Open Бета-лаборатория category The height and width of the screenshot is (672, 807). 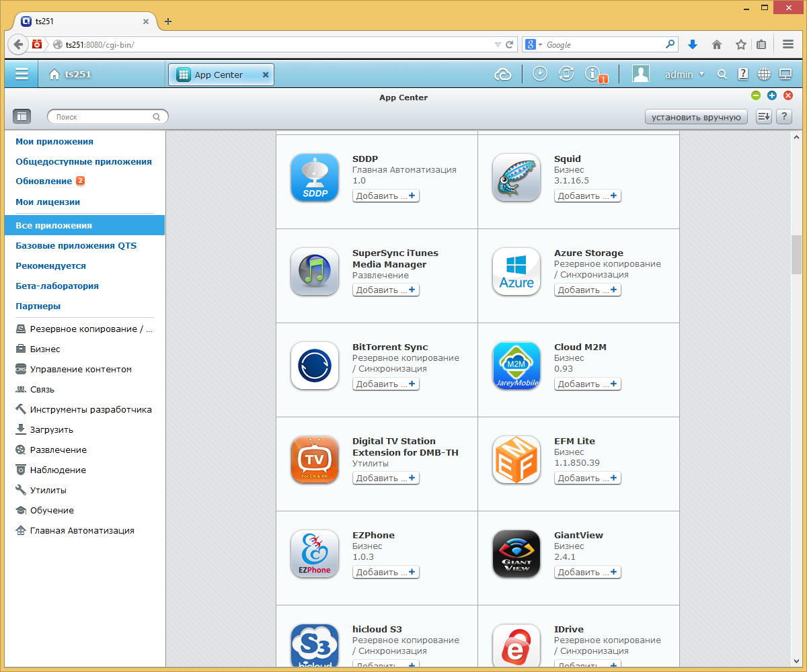pyautogui.click(x=57, y=286)
